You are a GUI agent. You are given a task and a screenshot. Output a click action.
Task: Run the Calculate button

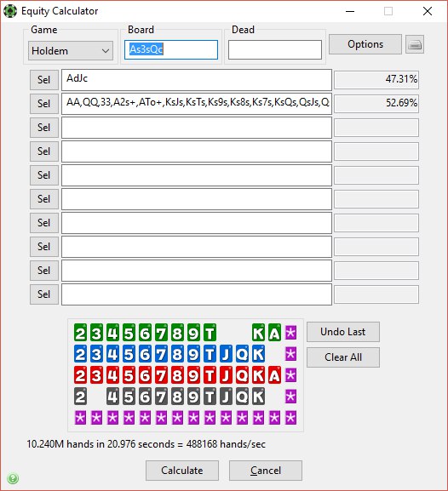182,471
